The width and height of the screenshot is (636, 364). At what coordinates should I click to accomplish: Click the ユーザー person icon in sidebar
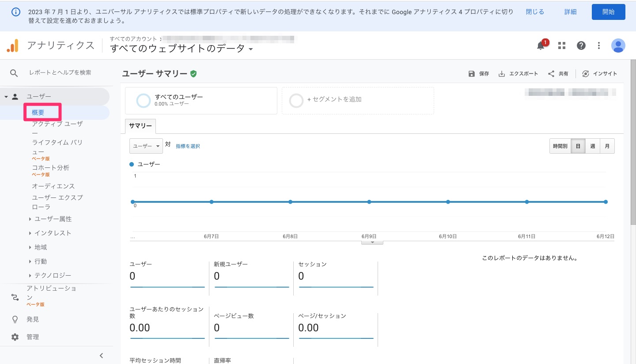tap(15, 96)
